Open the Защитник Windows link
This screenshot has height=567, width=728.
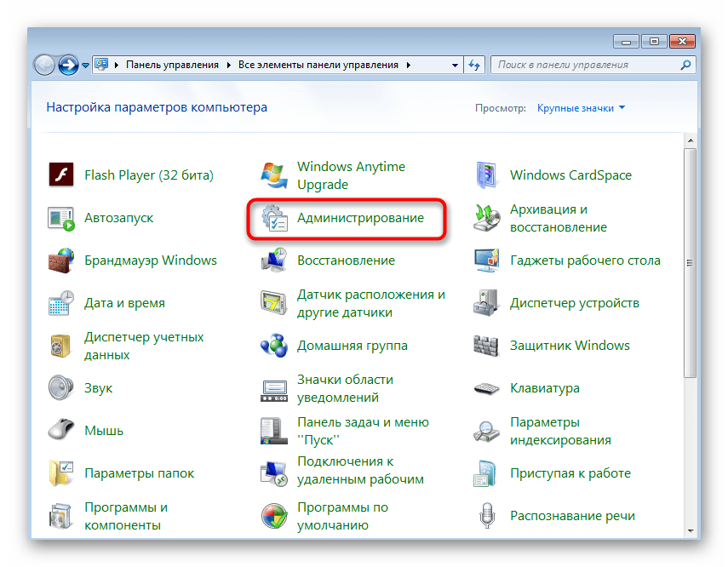pyautogui.click(x=569, y=346)
